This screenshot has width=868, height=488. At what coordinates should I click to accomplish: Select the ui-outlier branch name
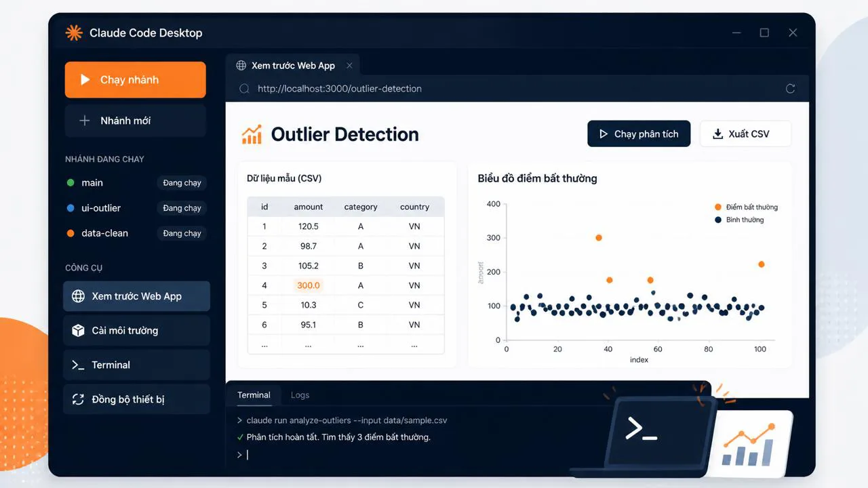[101, 208]
